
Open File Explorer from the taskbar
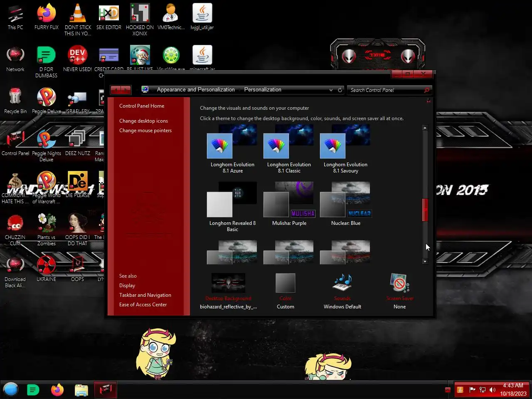81,390
